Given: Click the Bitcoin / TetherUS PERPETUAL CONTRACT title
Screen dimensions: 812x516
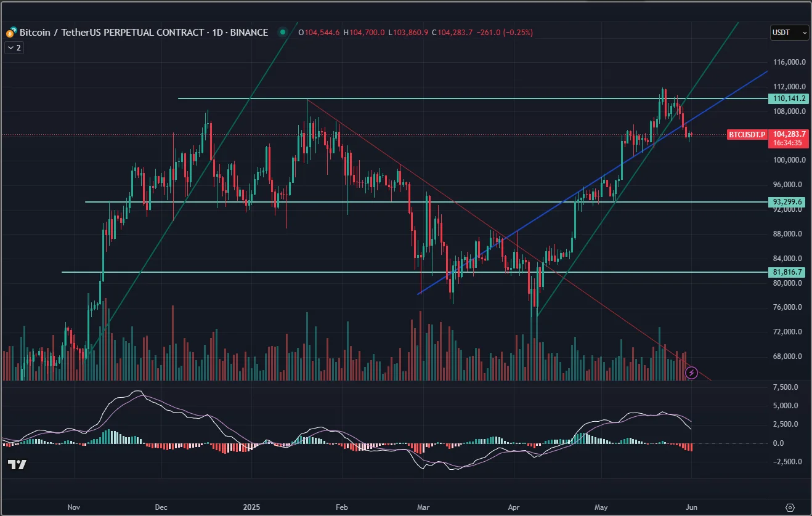Looking at the screenshot, I should (144, 33).
